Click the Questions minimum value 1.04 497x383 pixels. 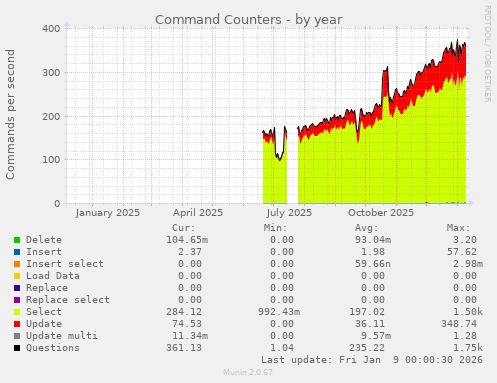(282, 348)
